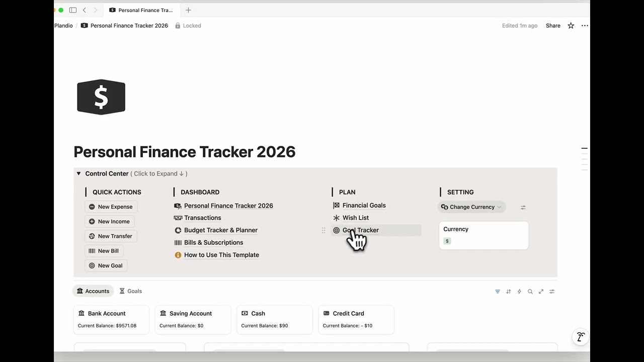Click the SETTING heading
This screenshot has height=362, width=644.
pos(460,192)
